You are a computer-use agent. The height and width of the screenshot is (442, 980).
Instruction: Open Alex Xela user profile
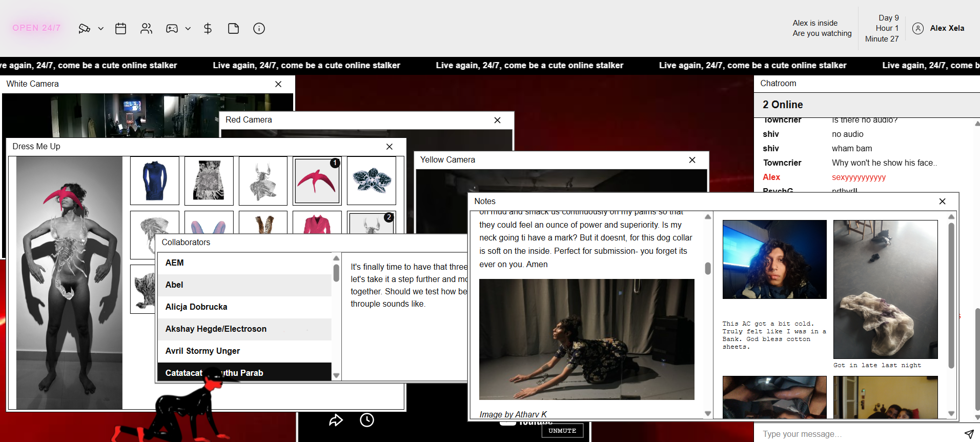947,28
